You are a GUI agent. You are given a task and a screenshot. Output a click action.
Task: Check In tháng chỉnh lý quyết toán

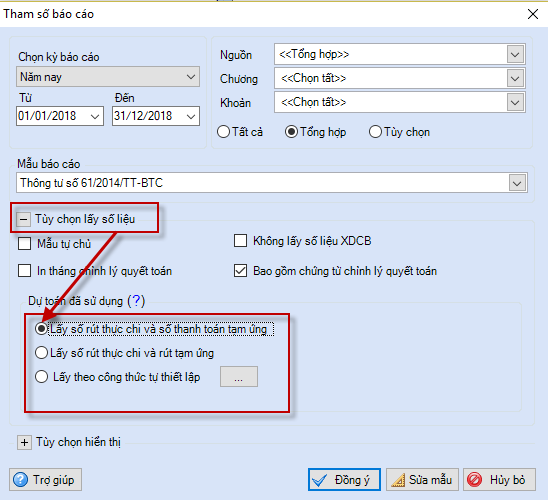click(24, 271)
